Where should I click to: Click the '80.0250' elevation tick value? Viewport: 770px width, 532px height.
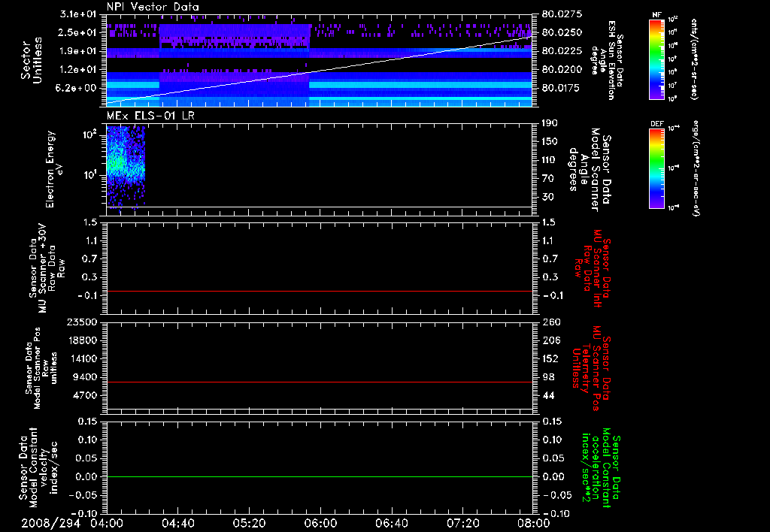click(562, 32)
